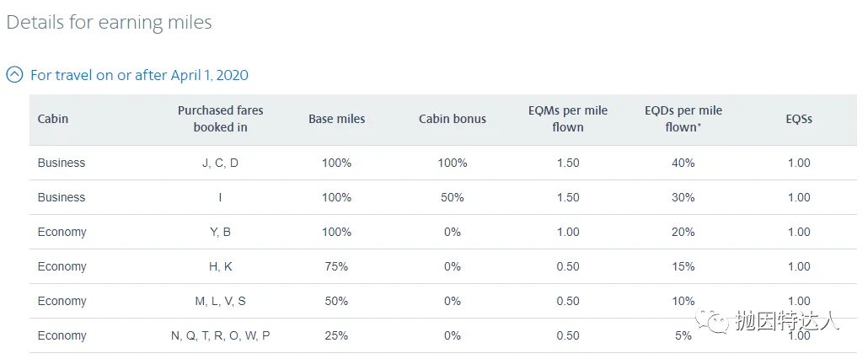Click the EQSs column header
Screen dimensions: 868x359
coord(799,119)
